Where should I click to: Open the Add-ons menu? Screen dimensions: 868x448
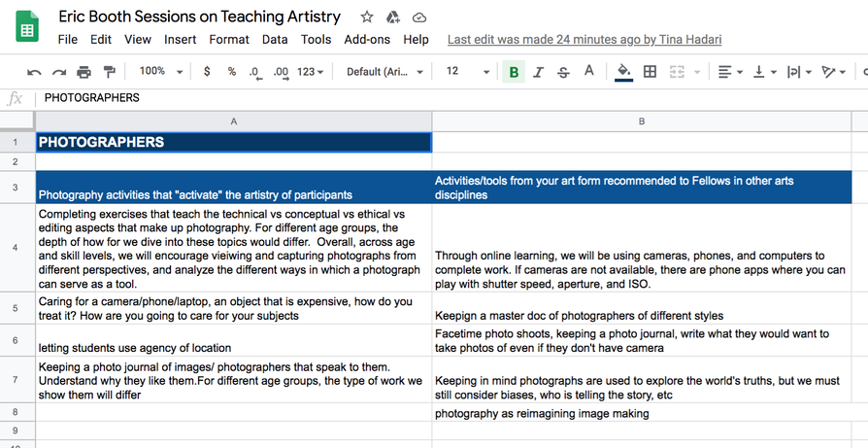(367, 40)
